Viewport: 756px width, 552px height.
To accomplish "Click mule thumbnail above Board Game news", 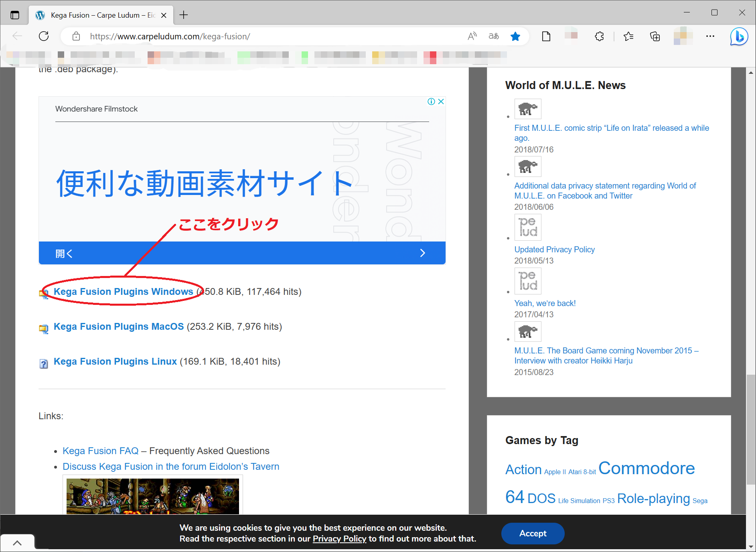I will point(528,331).
